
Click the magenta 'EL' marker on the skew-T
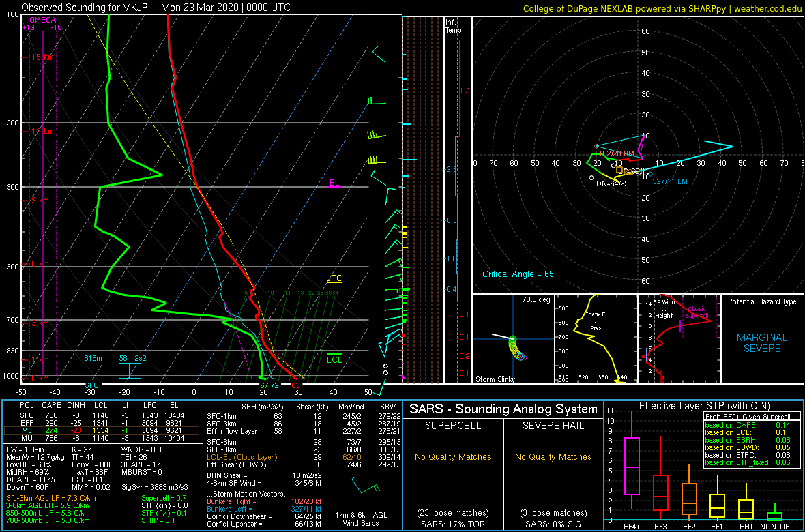pyautogui.click(x=334, y=182)
